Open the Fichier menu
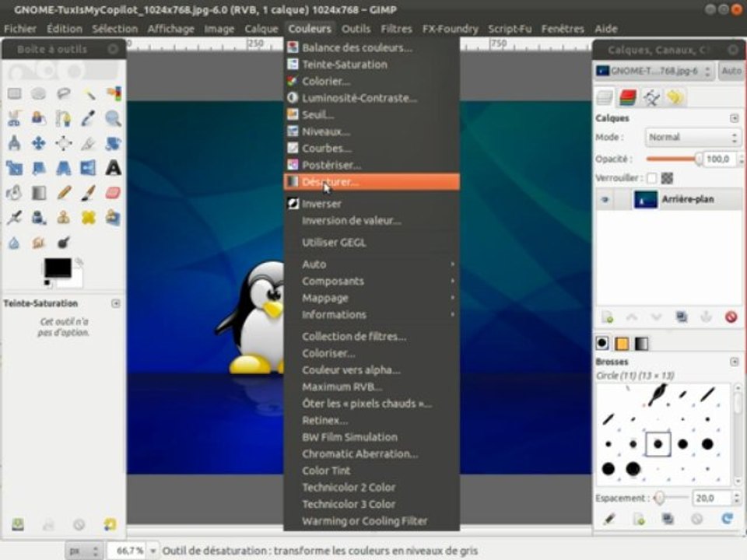This screenshot has height=560, width=747. (20, 29)
